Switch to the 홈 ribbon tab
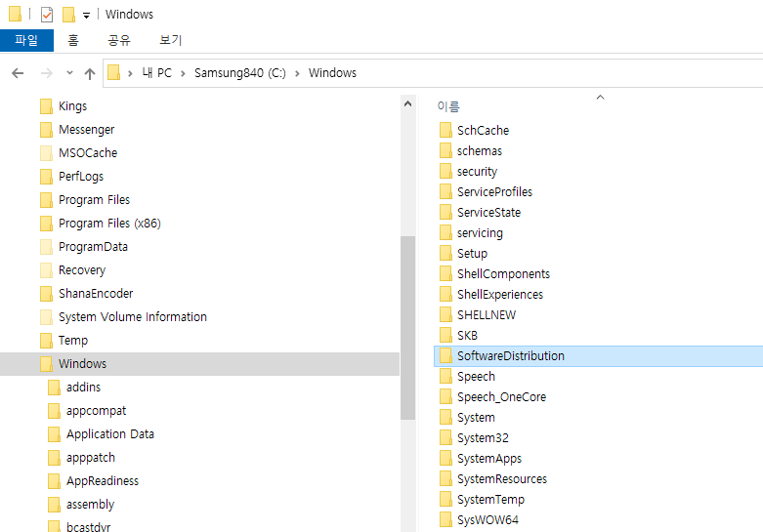This screenshot has width=763, height=532. pyautogui.click(x=73, y=40)
